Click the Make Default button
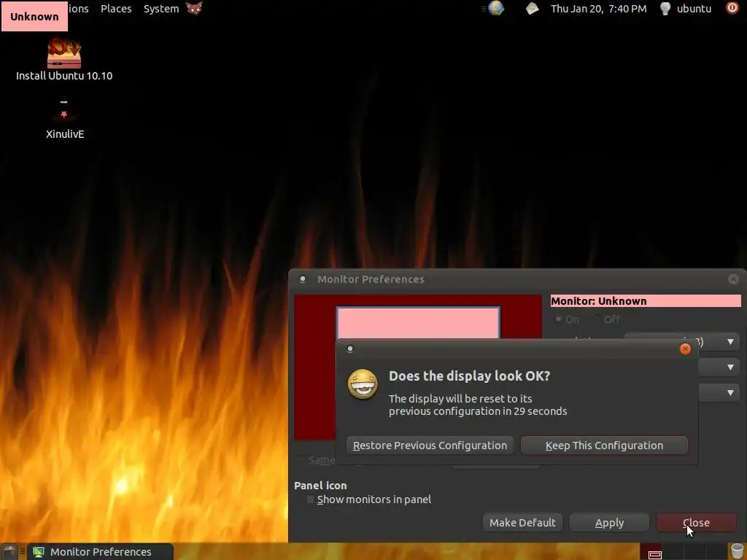This screenshot has width=747, height=560. (522, 522)
